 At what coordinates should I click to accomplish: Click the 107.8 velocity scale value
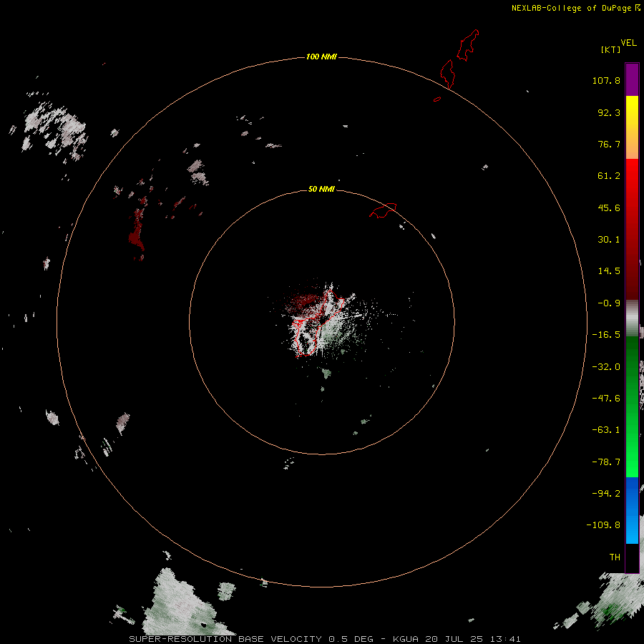tap(606, 80)
